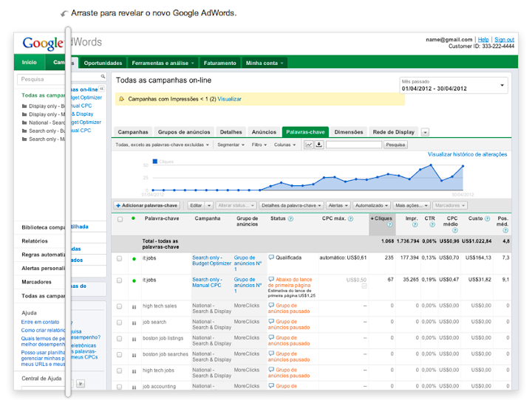Image resolution: width=532 pixels, height=400 pixels.
Task: Click the magnifier icon in the sidebar search
Action: (103, 77)
